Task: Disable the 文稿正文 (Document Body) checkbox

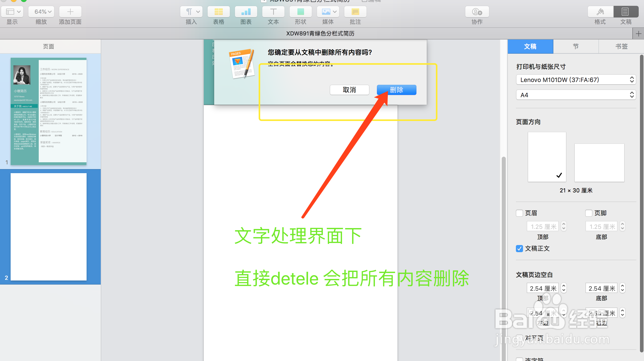Action: pos(519,249)
